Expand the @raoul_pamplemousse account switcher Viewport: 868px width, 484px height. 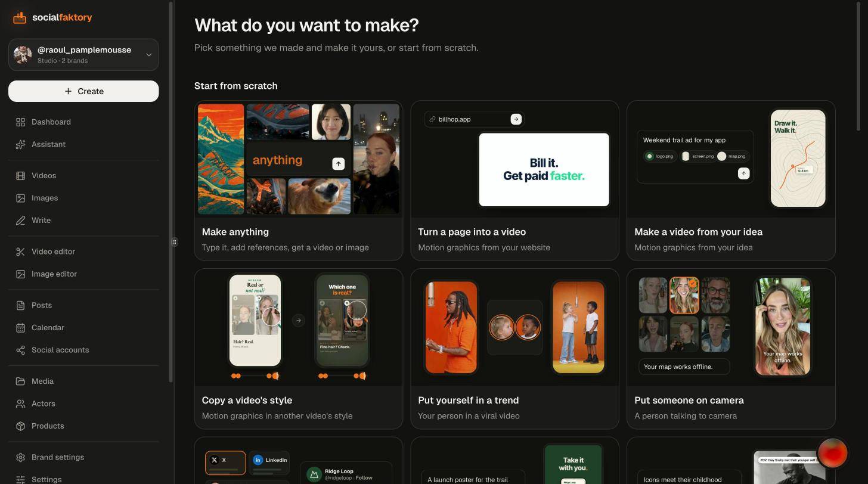pos(83,55)
